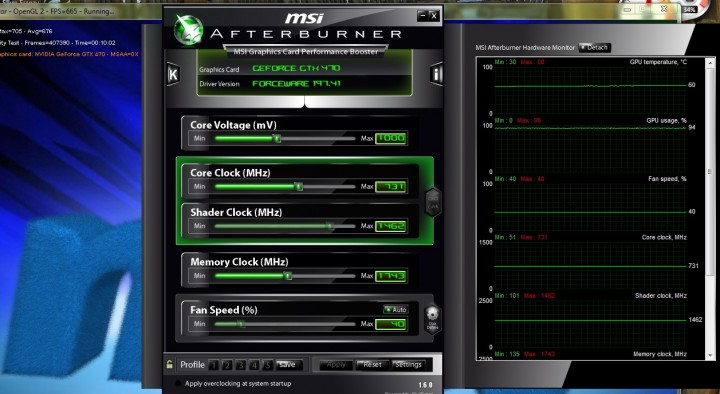Click the Reset button
Image resolution: width=720 pixels, height=394 pixels.
click(x=372, y=365)
